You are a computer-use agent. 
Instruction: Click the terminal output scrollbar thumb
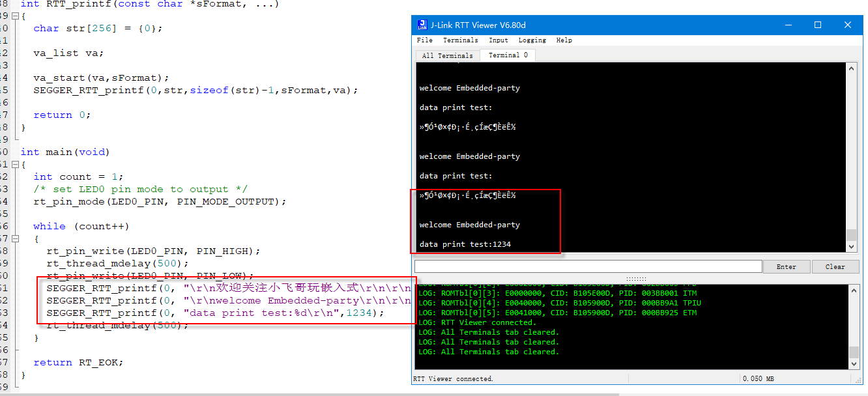pyautogui.click(x=851, y=235)
